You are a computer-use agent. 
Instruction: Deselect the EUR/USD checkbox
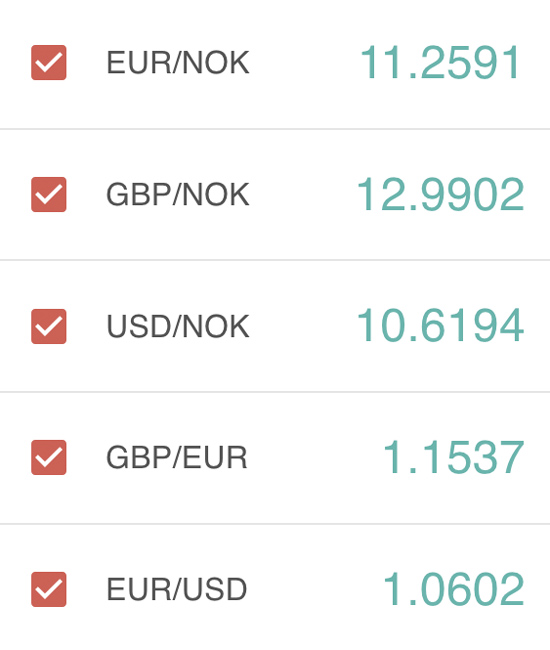[x=48, y=589]
